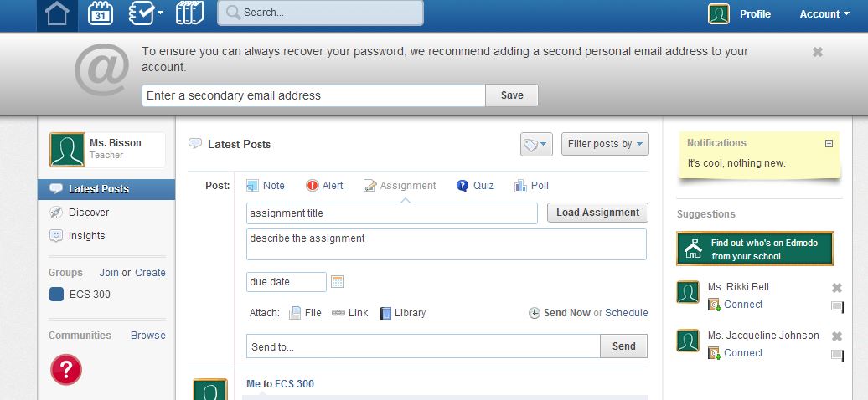Dismiss the secondary email recommendation banner
This screenshot has height=400, width=868.
818,52
